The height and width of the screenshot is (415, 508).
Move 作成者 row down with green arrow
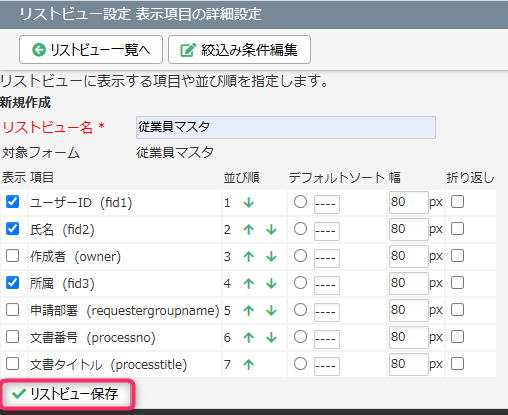click(x=271, y=256)
